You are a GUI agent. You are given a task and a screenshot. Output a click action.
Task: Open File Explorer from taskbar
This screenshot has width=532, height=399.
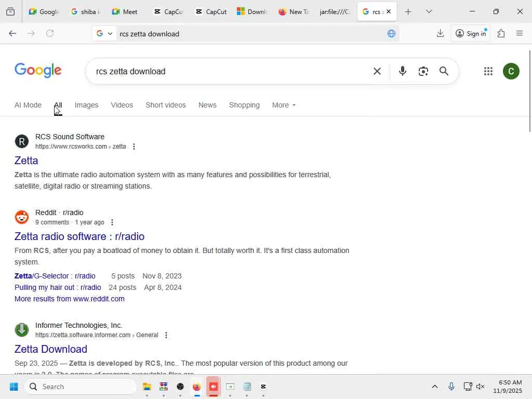click(147, 387)
